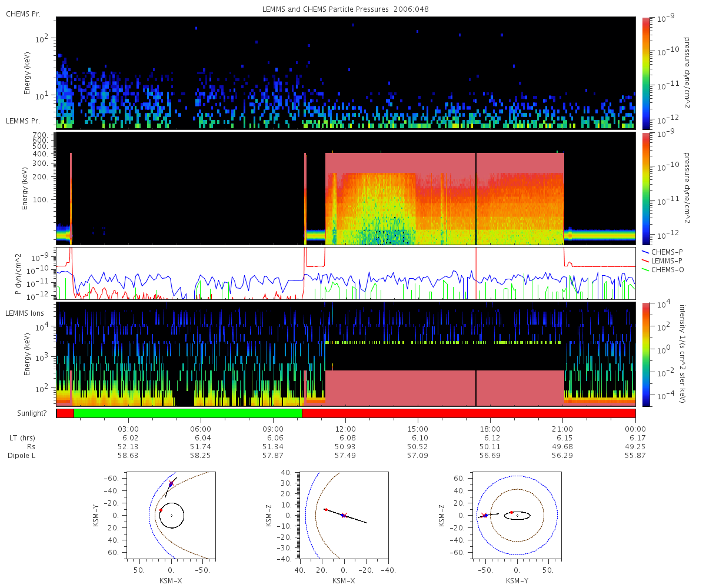706x588 pixels.
Task: Click the CHEMS-P blue legend entry
Action: (x=661, y=252)
